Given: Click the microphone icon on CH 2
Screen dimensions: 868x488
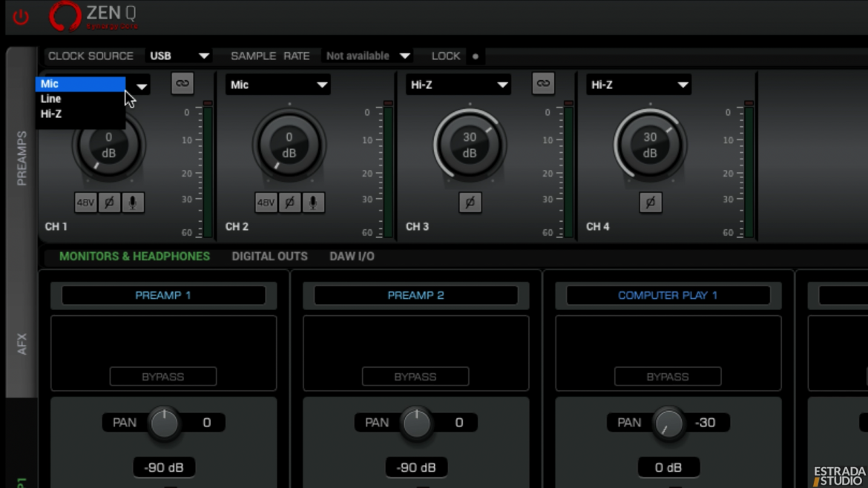Looking at the screenshot, I should [x=313, y=202].
